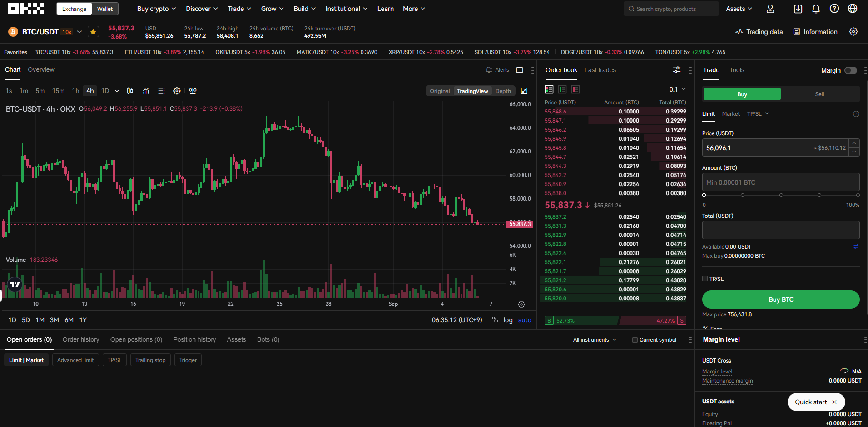This screenshot has height=427, width=868.
Task: Open the language globe icon
Action: [853, 9]
